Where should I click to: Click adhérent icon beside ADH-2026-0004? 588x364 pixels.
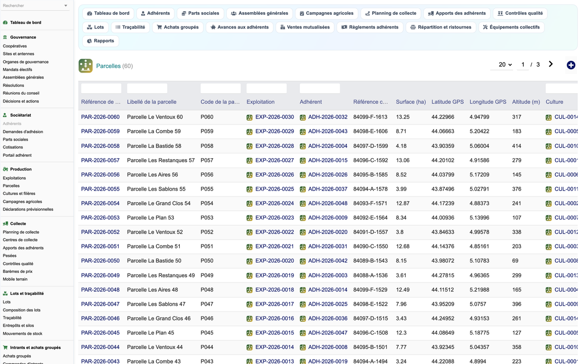tap(303, 146)
